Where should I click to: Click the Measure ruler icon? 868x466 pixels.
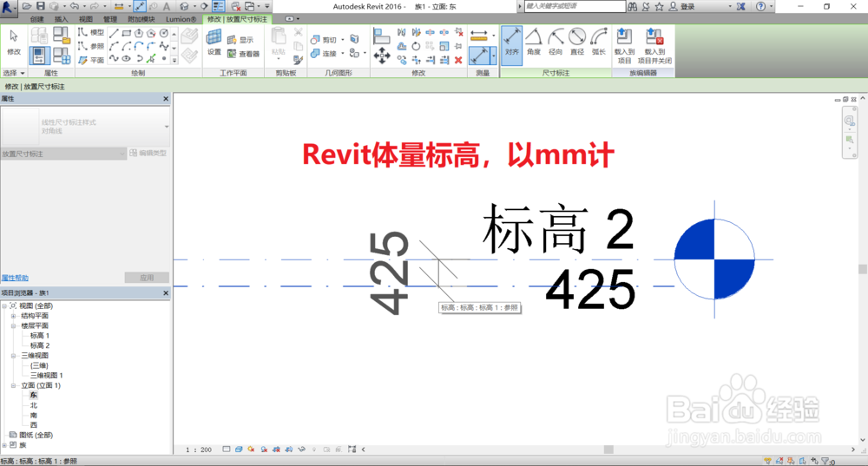point(479,36)
